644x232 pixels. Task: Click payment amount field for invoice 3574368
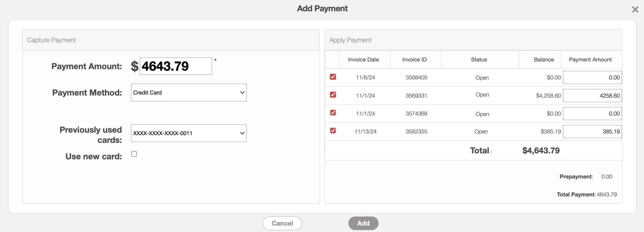click(x=592, y=114)
